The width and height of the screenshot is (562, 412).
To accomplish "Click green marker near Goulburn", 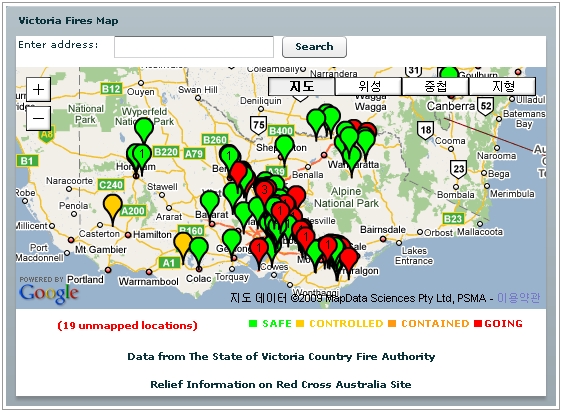I will [x=449, y=73].
